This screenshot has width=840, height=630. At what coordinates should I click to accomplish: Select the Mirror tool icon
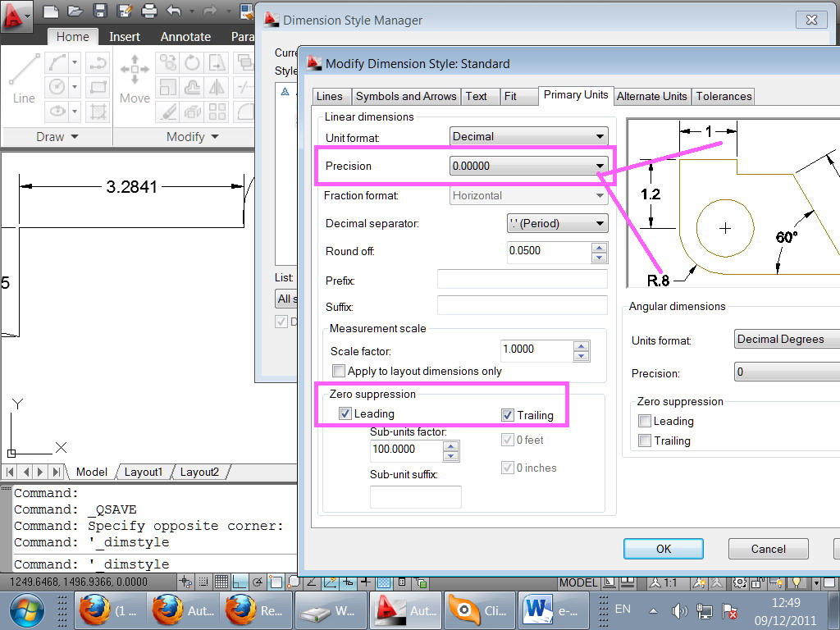click(217, 87)
